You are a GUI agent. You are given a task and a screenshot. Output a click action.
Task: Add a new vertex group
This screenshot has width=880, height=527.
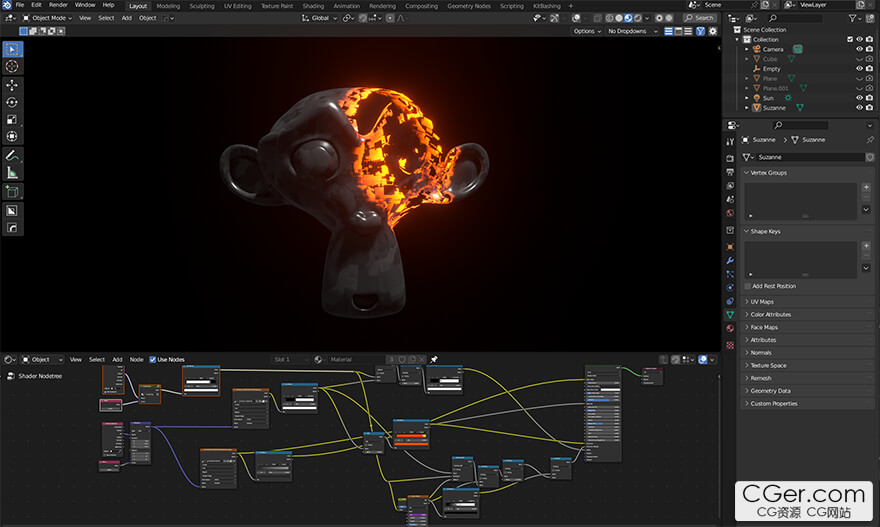[x=866, y=187]
